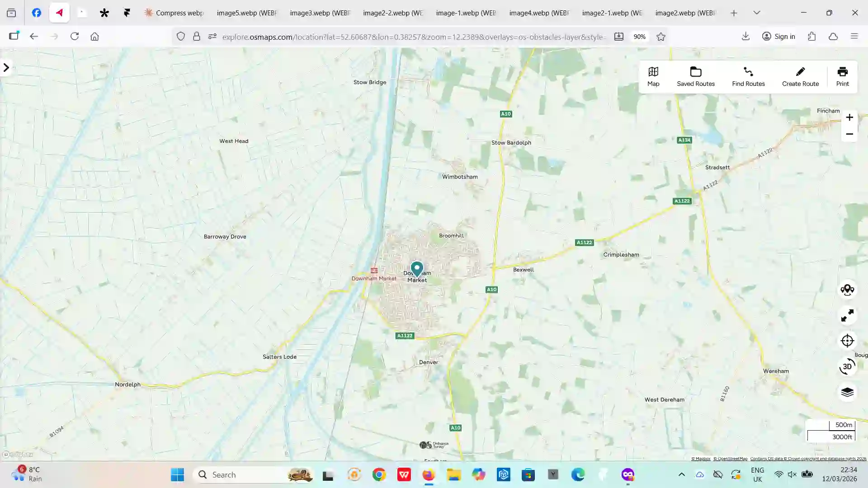Toggle bookmark star for this page
868x488 pixels.
661,37
